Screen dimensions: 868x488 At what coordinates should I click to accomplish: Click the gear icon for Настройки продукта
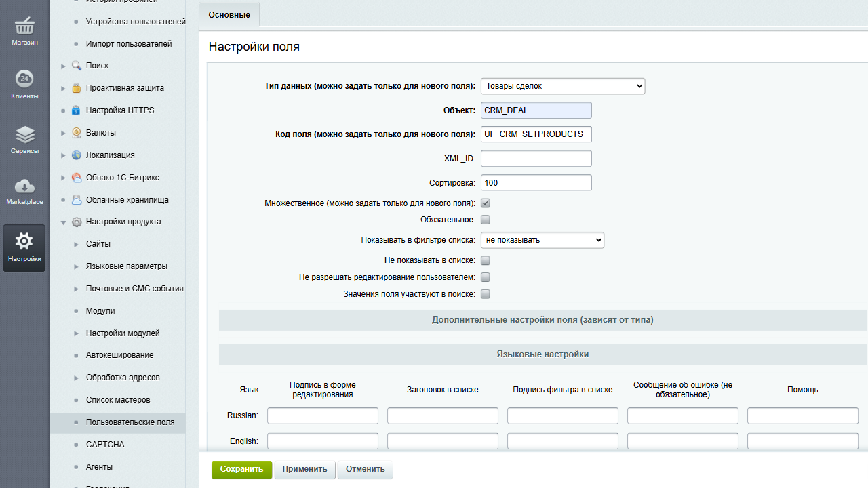pos(77,222)
